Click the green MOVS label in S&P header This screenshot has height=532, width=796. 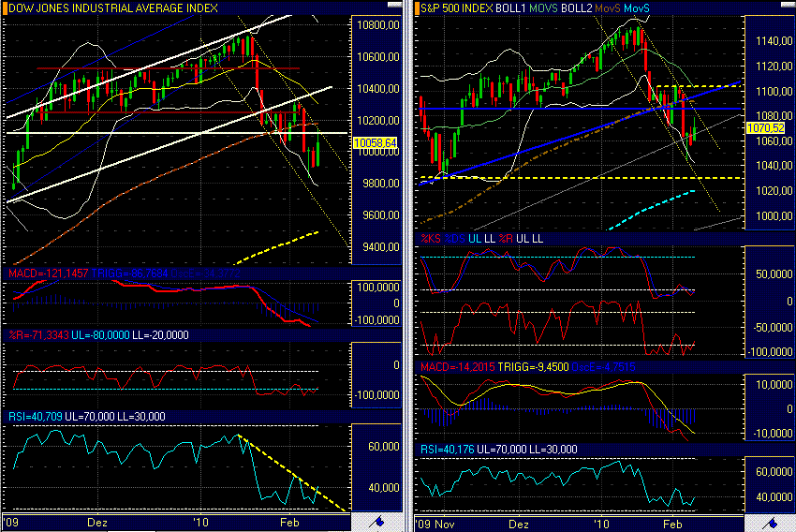point(544,8)
